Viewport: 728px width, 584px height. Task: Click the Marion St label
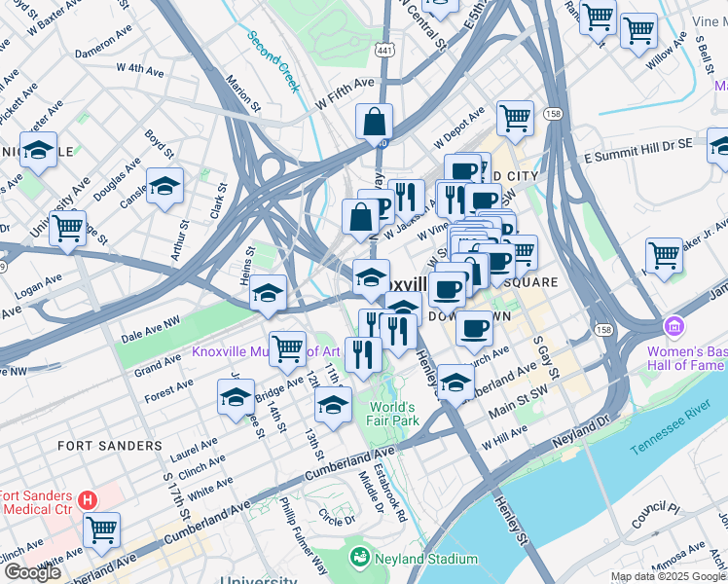click(x=243, y=93)
